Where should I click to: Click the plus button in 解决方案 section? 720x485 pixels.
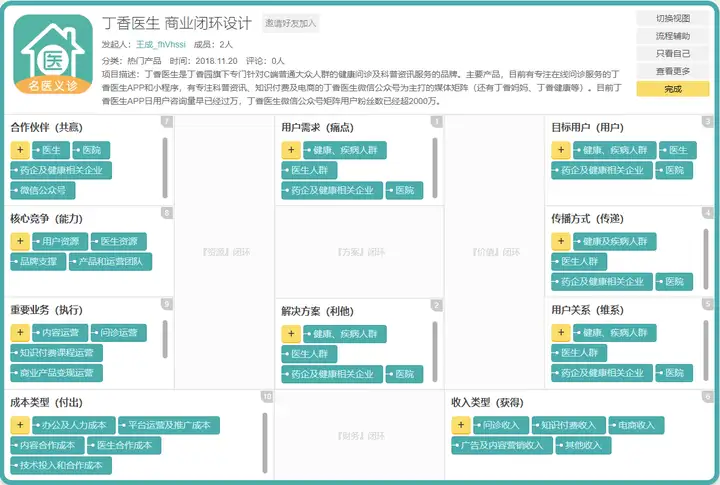[x=291, y=333]
